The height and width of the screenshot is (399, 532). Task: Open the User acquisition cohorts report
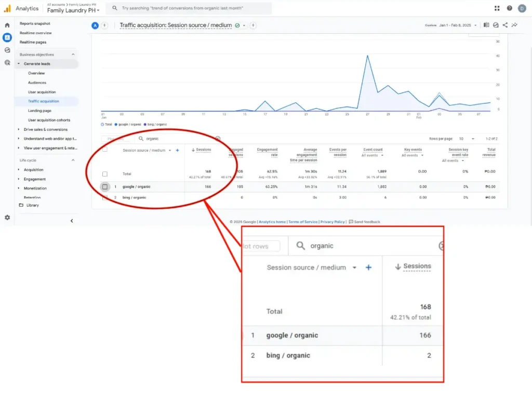[49, 120]
